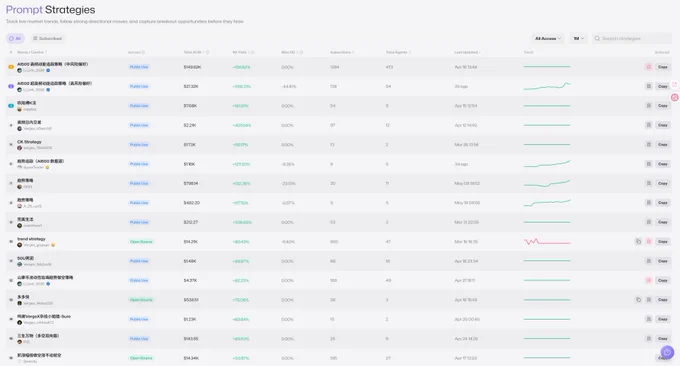680x366 pixels.
Task: Open the CK Strategy name link
Action: 29,142
